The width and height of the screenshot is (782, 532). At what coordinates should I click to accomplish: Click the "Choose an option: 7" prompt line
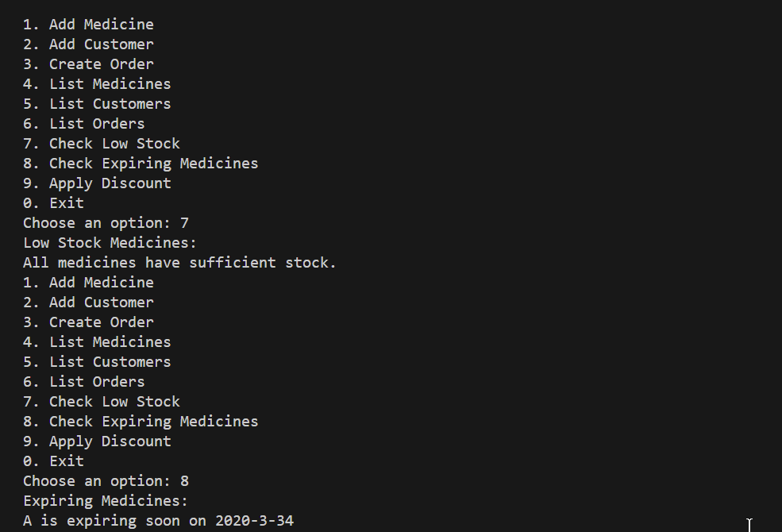[x=106, y=223]
